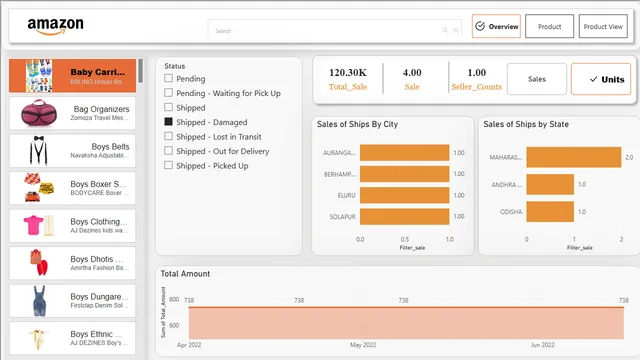Tick Shipped - Lost in Transit
Image resolution: width=640 pixels, height=360 pixels.
pyautogui.click(x=168, y=136)
